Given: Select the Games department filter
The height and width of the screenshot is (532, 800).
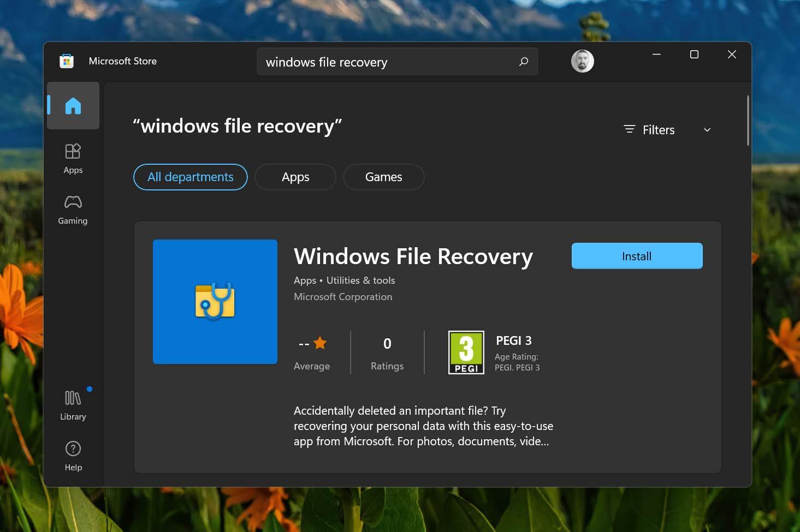Looking at the screenshot, I should (384, 177).
